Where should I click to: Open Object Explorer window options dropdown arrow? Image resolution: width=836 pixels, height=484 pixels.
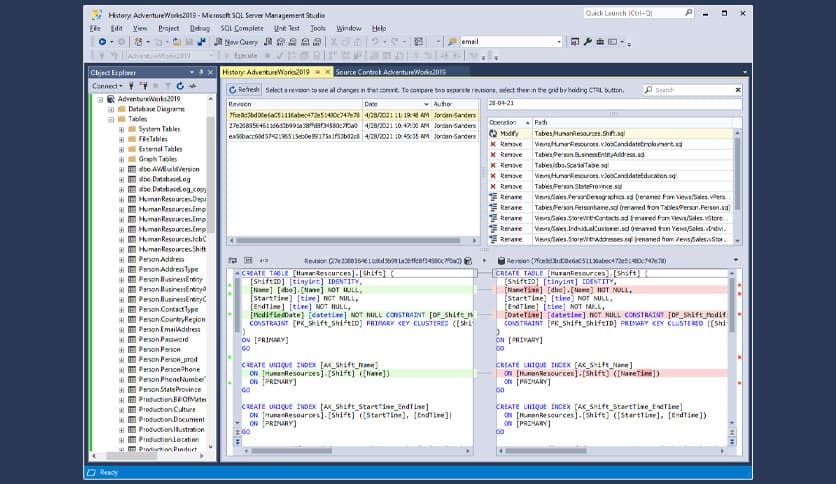coord(191,72)
